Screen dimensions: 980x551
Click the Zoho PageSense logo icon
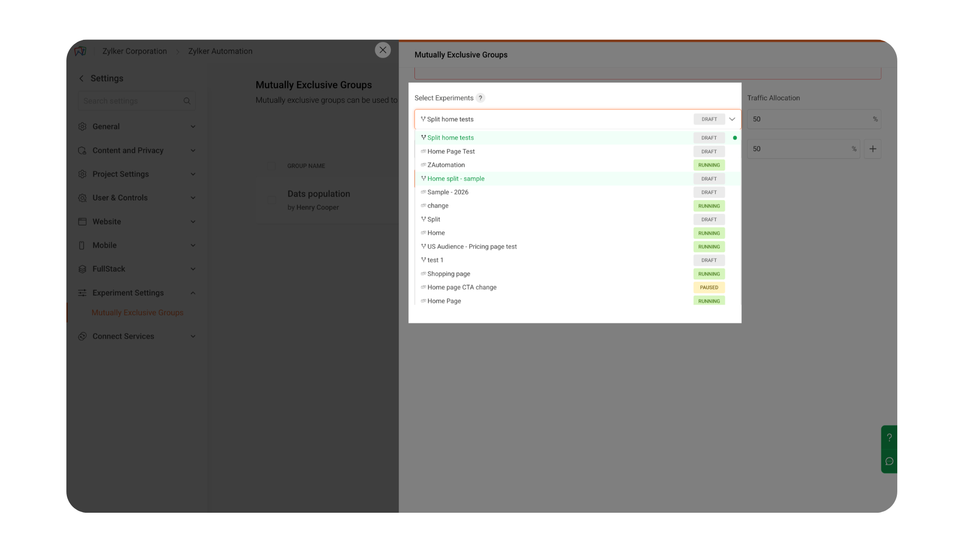pos(81,51)
